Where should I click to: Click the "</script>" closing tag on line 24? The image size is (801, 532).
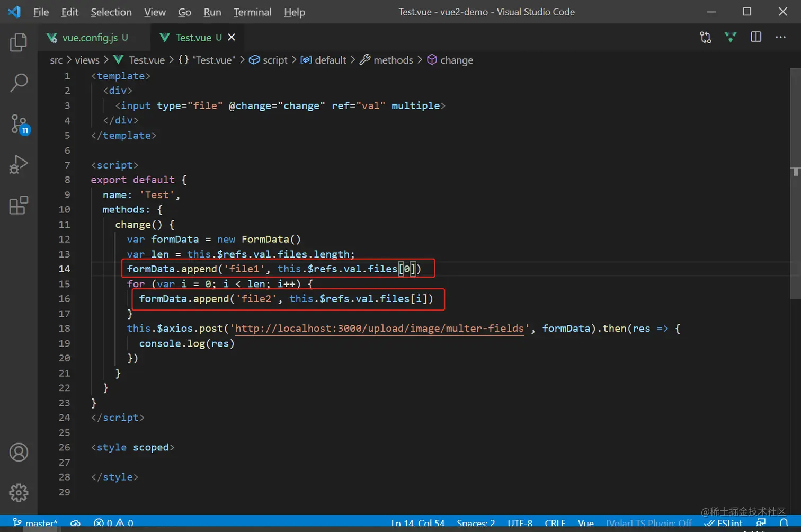coord(118,418)
